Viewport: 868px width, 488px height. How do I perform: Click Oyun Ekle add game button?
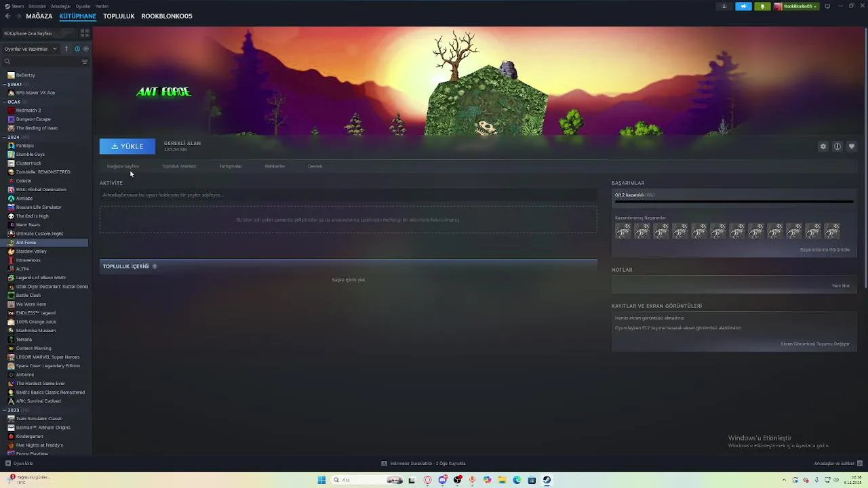[19, 464]
